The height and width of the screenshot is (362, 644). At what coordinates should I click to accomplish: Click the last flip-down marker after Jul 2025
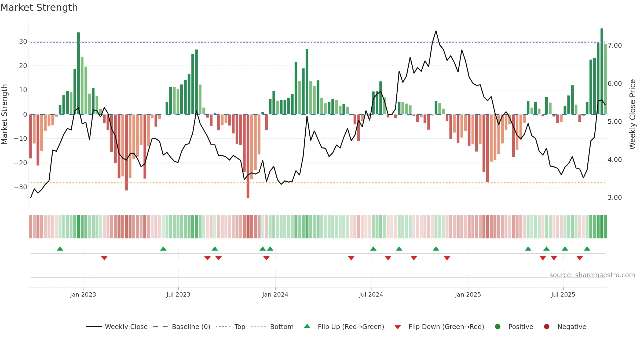(x=580, y=258)
